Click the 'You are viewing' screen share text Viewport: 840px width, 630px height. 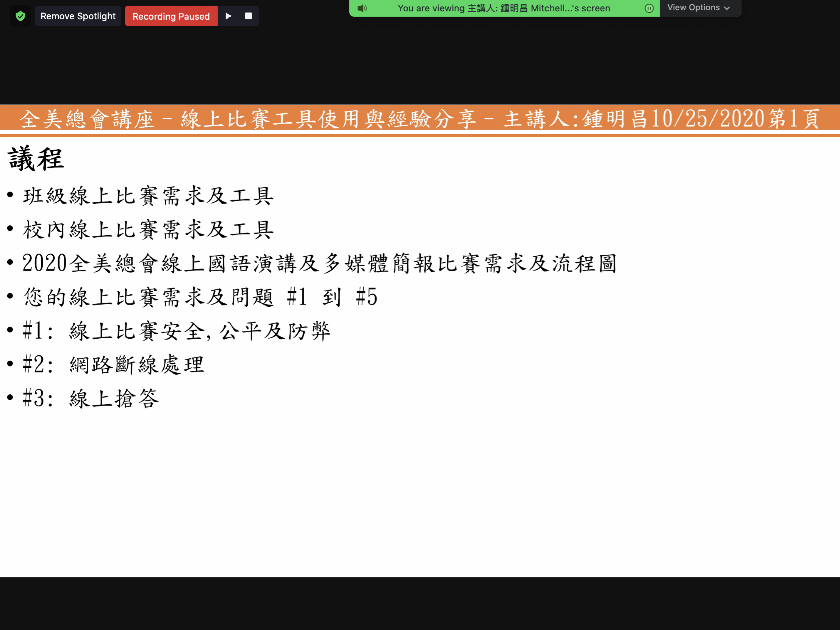(x=504, y=8)
